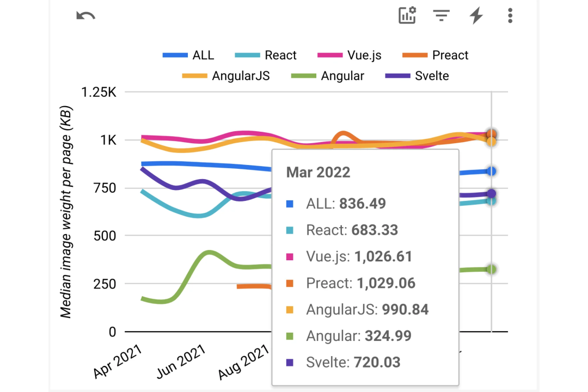Click the y-axis title text
The image size is (588, 392).
[x=66, y=212]
